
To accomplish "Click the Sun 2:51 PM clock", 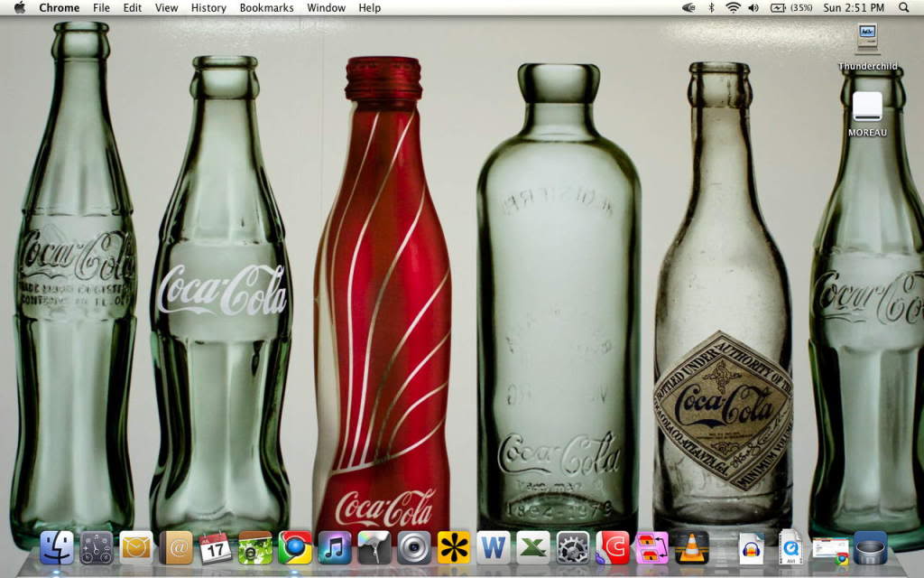I will (x=854, y=7).
